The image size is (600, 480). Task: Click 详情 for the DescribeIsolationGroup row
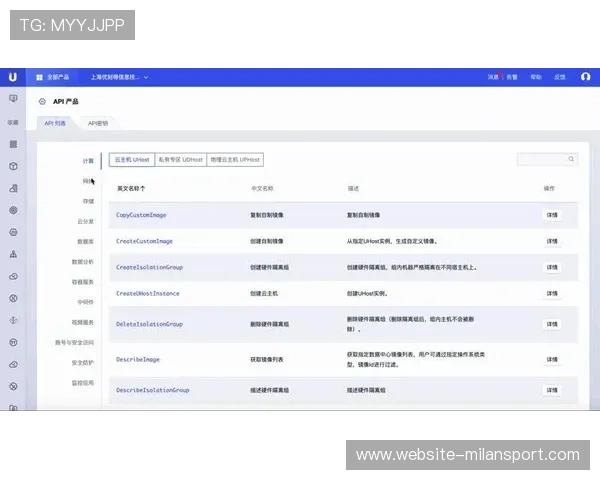coord(552,390)
